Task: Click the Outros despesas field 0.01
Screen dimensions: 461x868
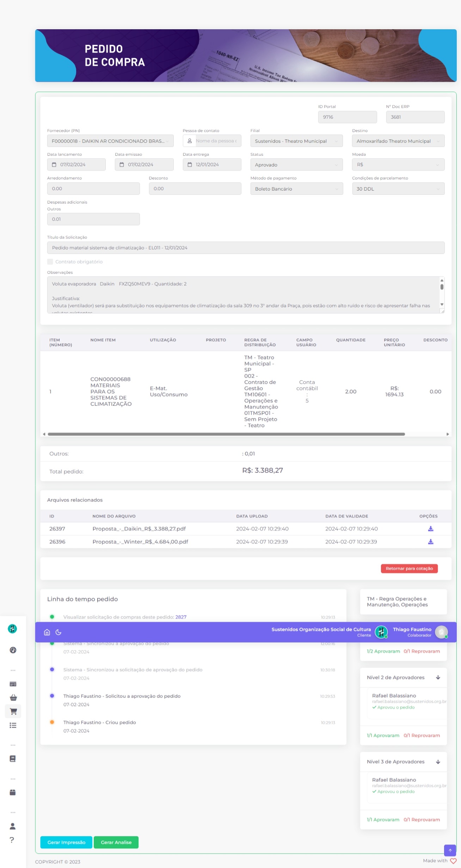Action: [93, 219]
